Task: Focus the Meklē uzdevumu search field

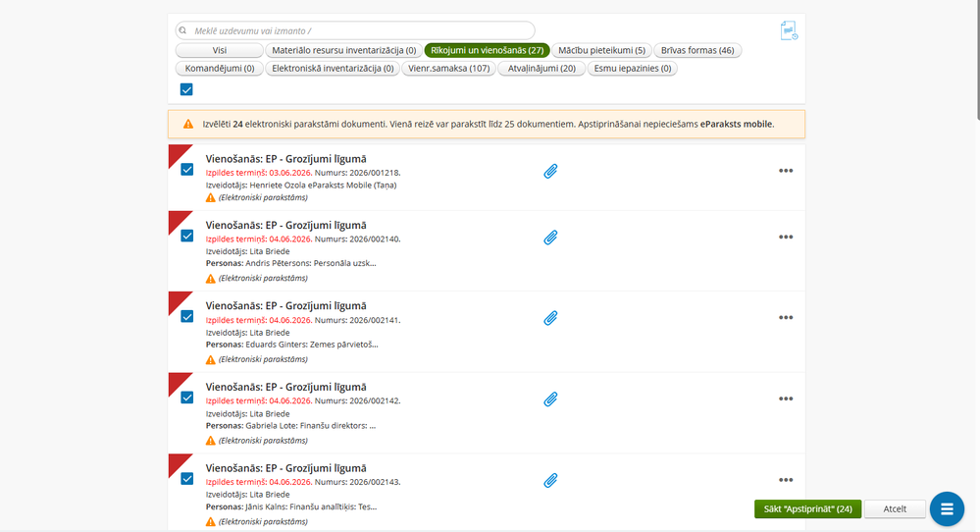Action: (x=355, y=30)
